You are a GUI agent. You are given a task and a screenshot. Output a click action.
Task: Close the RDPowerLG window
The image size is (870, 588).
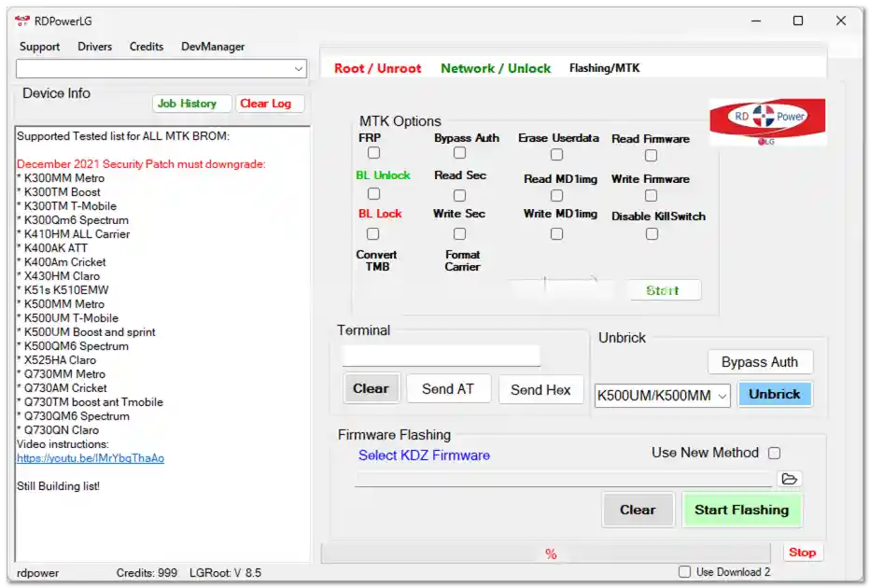click(x=840, y=21)
